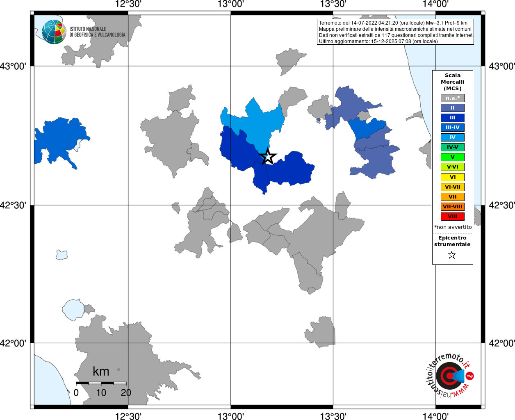Click the top 13°30' longitude label
515x420 pixels.
pyautogui.click(x=333, y=4)
